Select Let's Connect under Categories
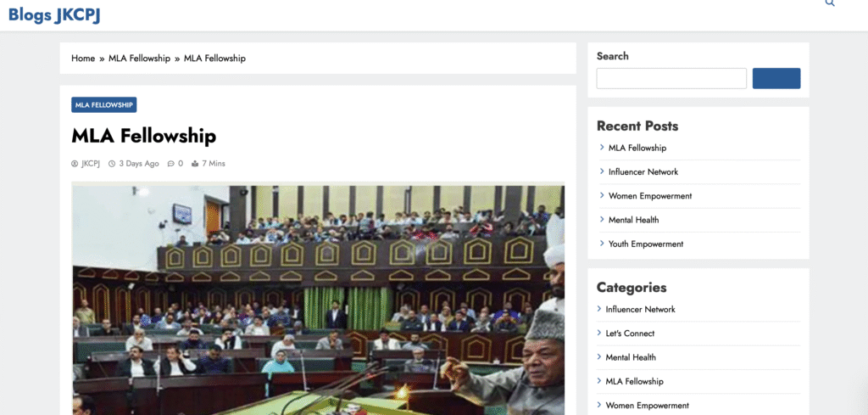This screenshot has height=415, width=868. 630,333
